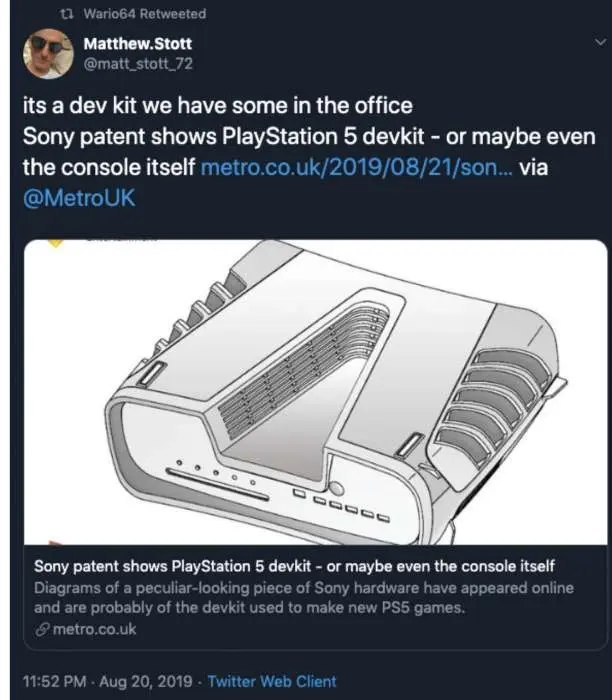
Task: Click the round power button on console drawing
Action: click(335, 487)
